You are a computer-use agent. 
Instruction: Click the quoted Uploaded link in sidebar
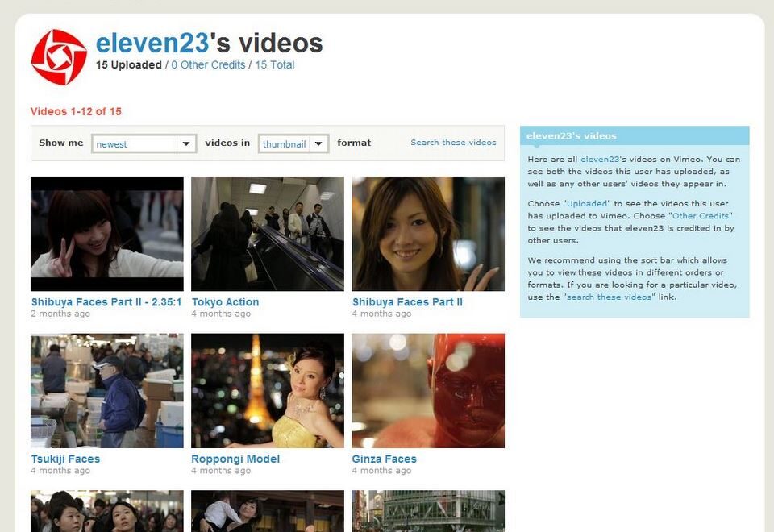click(x=587, y=203)
